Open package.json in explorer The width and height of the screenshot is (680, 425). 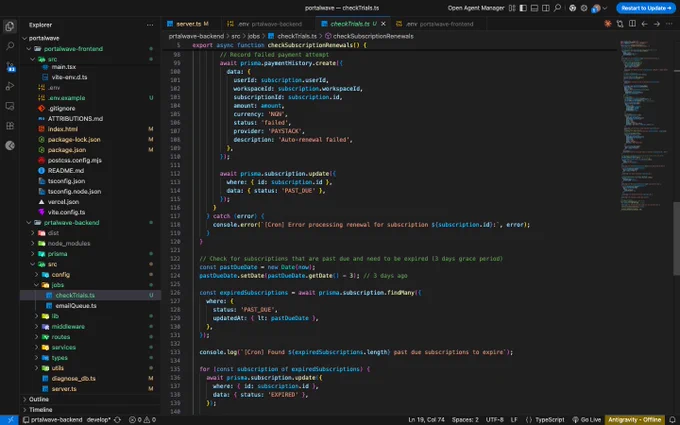[66, 150]
